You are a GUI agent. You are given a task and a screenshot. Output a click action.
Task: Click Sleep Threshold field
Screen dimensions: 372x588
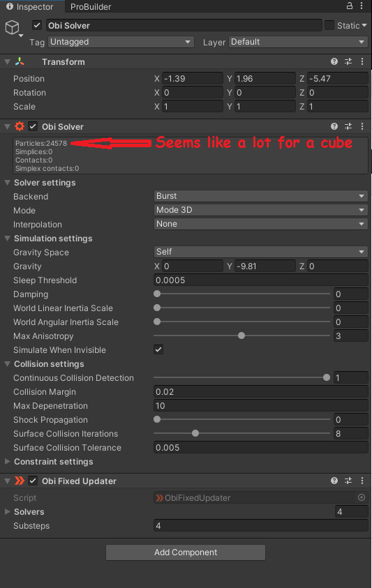coord(260,280)
